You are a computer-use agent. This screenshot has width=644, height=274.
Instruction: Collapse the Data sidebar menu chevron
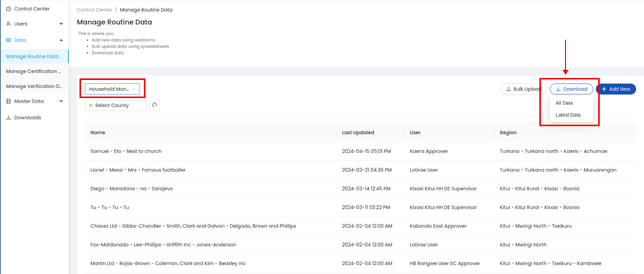(61, 40)
